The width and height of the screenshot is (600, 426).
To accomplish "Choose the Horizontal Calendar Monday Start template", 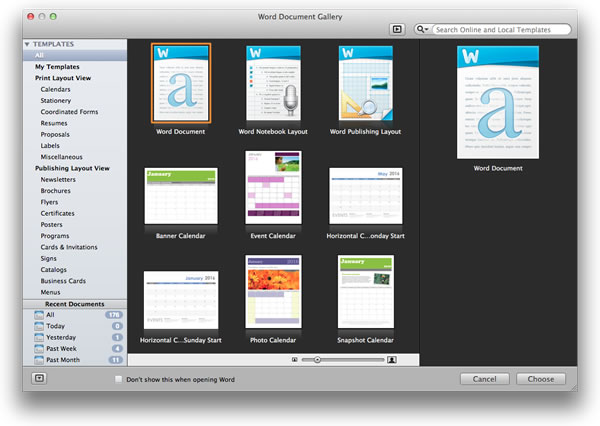I will [x=366, y=196].
